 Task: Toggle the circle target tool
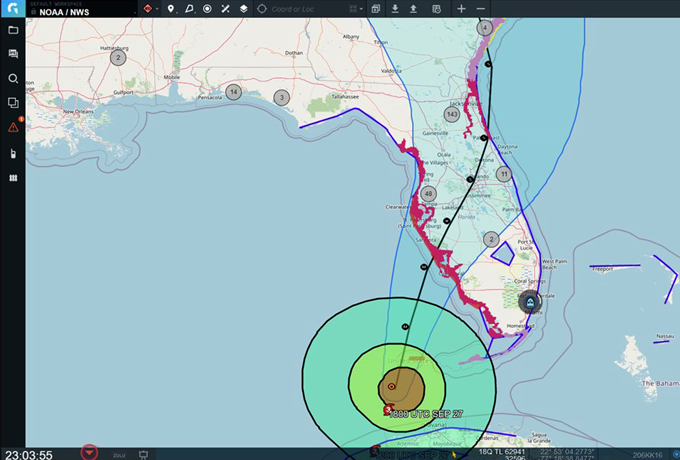pos(207,9)
